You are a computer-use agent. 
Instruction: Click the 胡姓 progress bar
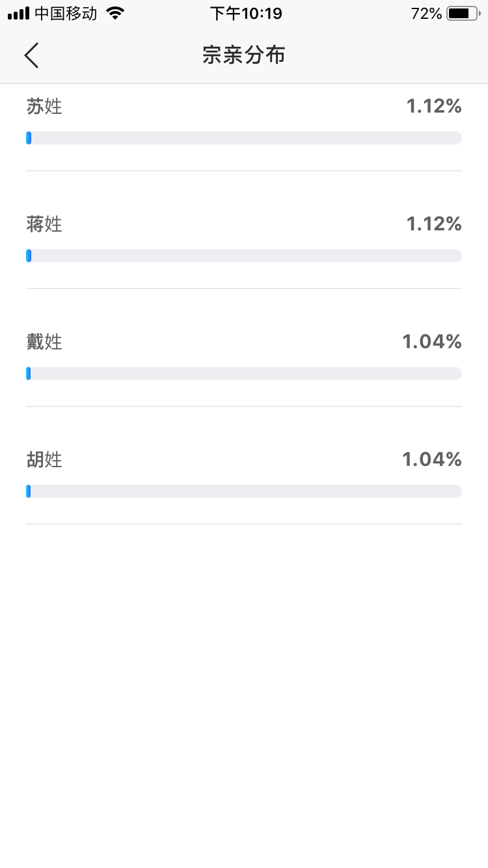click(244, 491)
